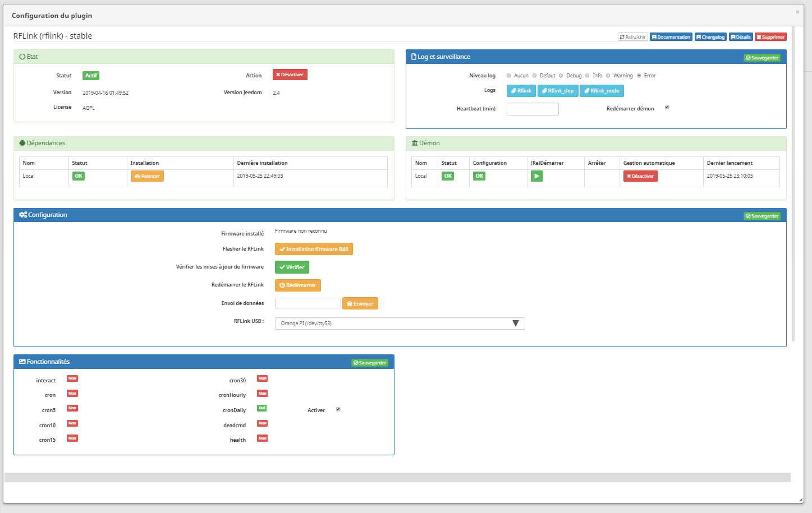The width and height of the screenshot is (812, 513).
Task: Click the Heartbeat (min) input field
Action: [x=533, y=109]
